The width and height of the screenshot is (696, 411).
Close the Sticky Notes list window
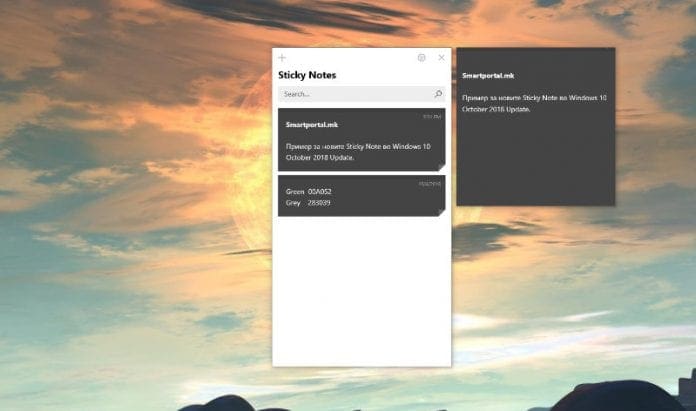[441, 58]
